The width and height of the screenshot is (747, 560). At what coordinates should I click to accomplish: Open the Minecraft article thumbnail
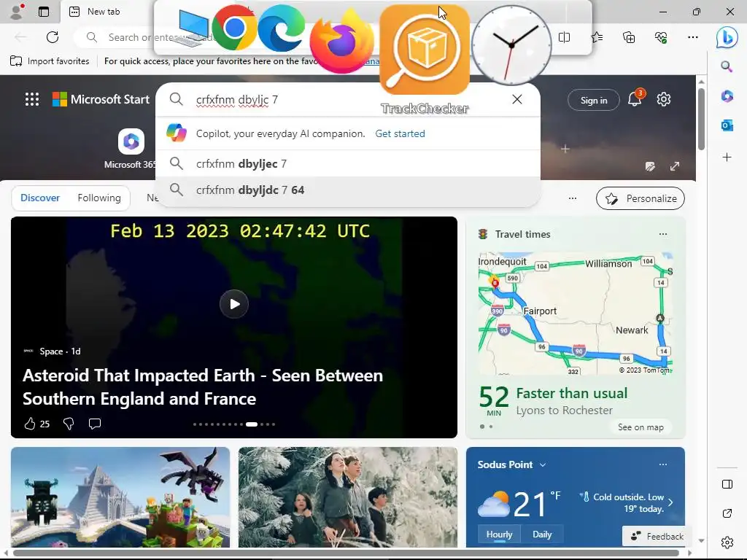120,497
